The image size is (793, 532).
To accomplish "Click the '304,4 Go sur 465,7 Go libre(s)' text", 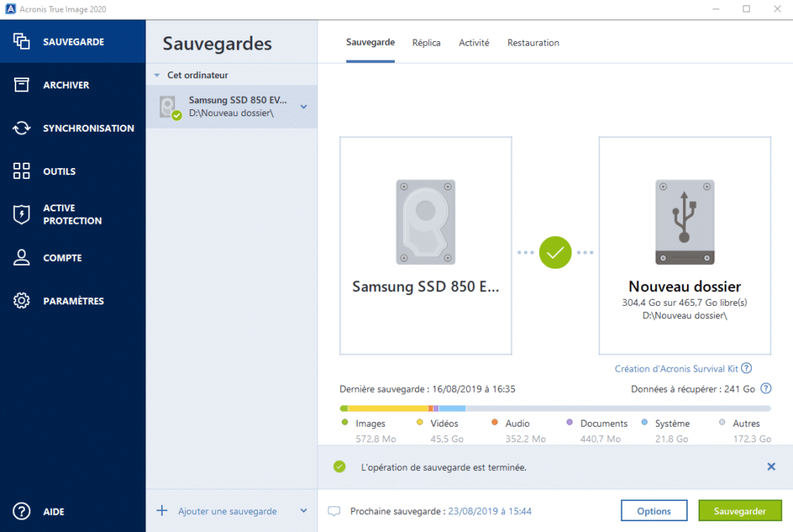I will (685, 303).
